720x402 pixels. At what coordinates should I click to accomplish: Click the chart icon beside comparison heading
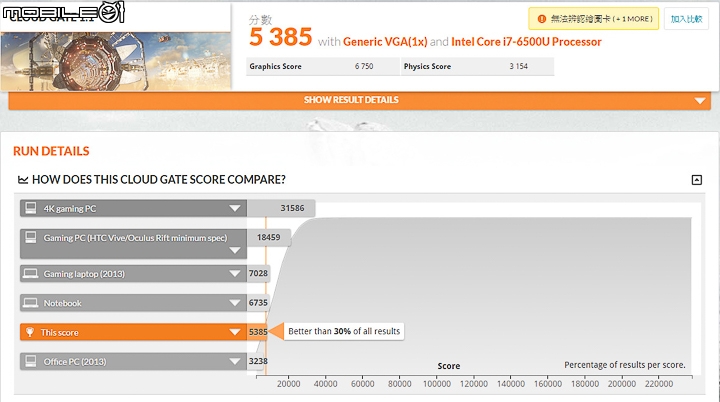coord(22,180)
